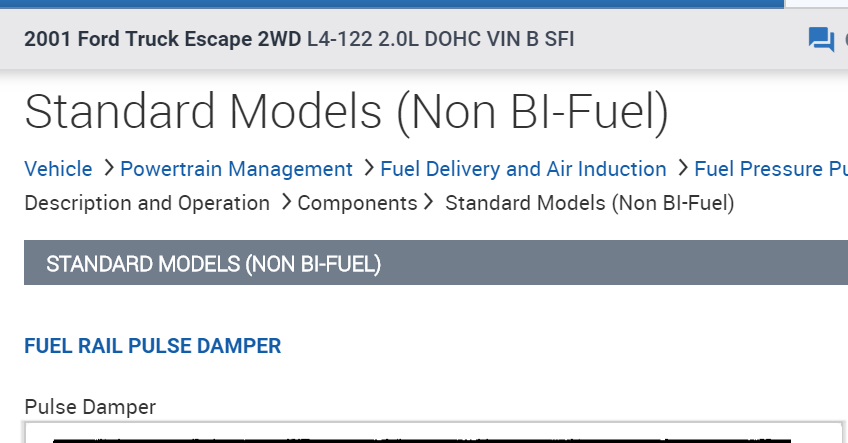
Task: Select the Components breadcrumb
Action: pyautogui.click(x=357, y=203)
